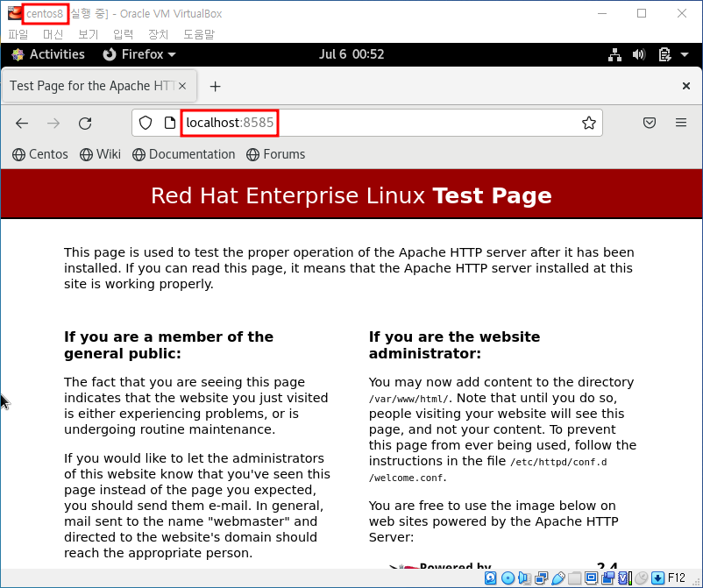Reload the localhost page
This screenshot has height=588, width=703.
pos(85,123)
